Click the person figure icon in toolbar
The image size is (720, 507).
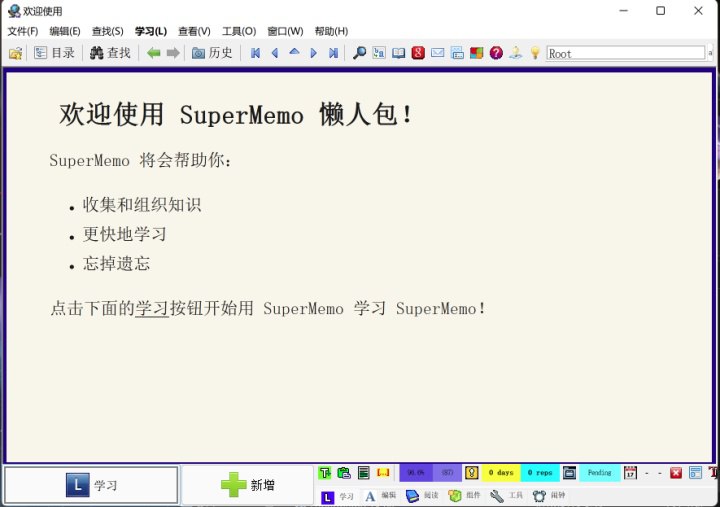tap(516, 53)
